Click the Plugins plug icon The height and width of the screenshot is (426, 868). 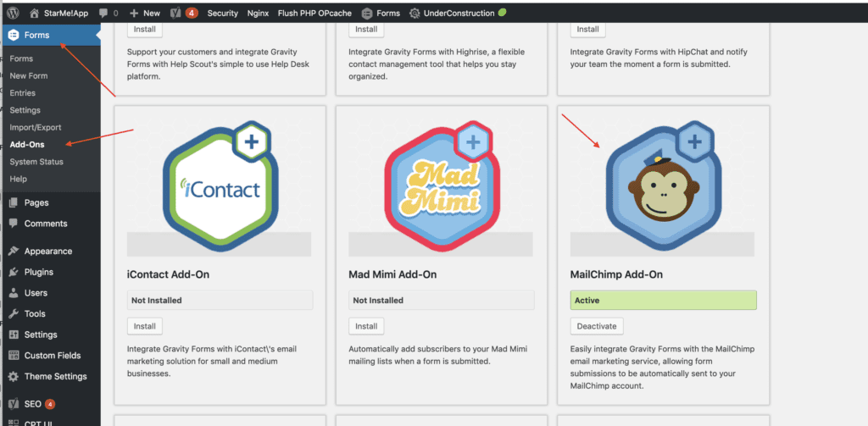[14, 272]
